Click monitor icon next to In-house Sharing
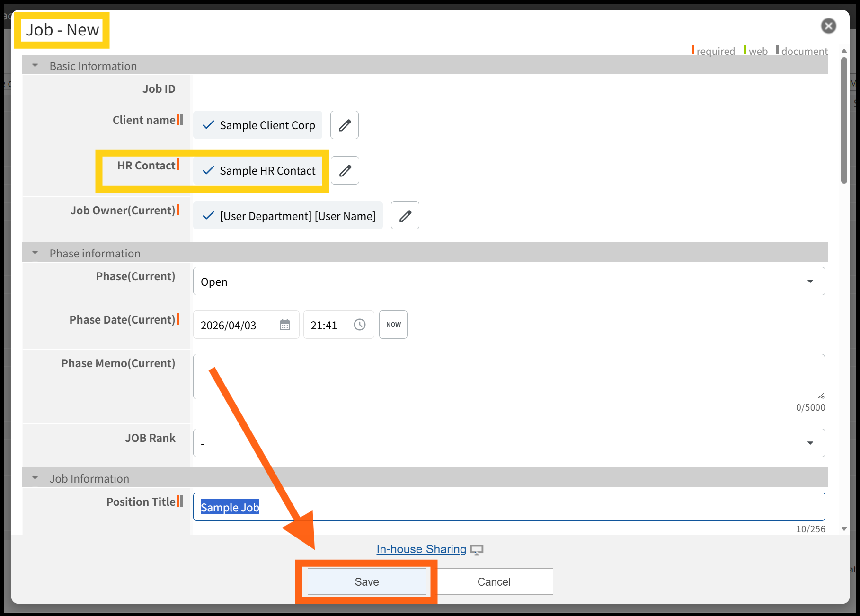Image resolution: width=860 pixels, height=616 pixels. [x=477, y=550]
